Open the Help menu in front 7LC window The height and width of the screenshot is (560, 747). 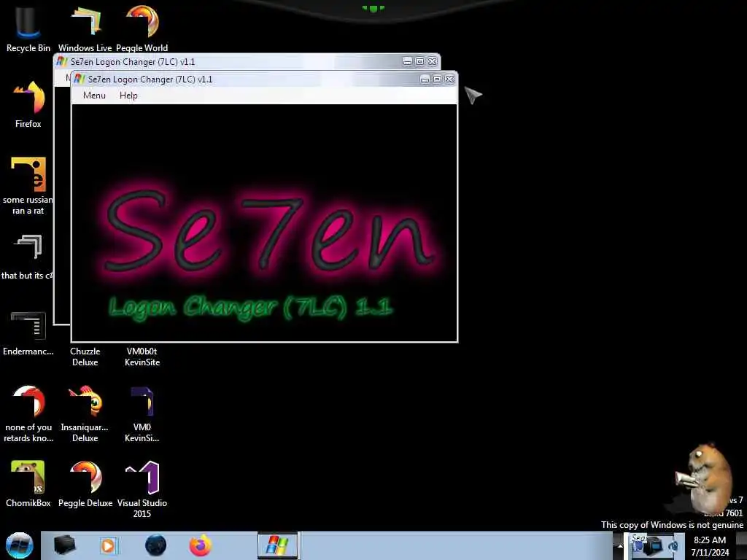pyautogui.click(x=128, y=96)
